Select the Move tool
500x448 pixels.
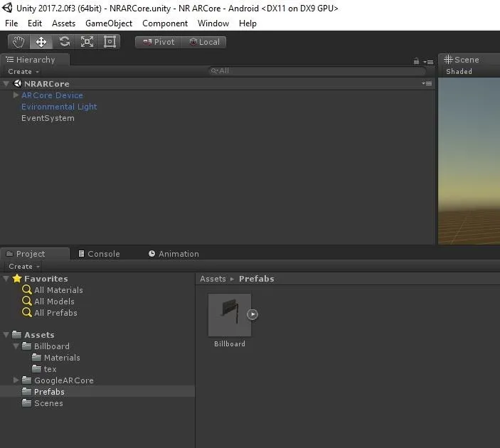[41, 42]
